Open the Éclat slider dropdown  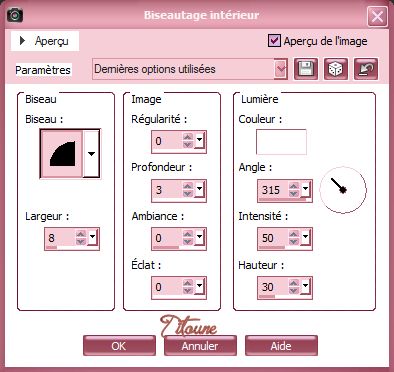[x=199, y=286]
